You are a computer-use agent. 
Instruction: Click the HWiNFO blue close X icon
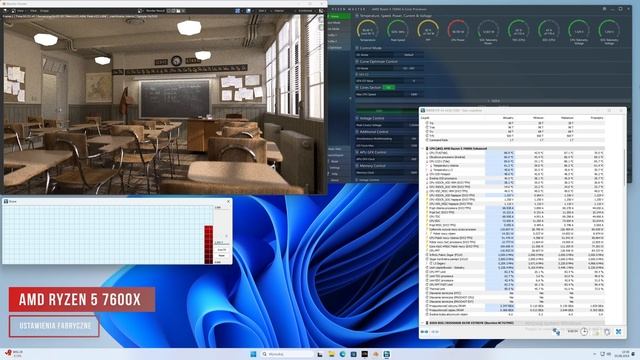[618, 332]
